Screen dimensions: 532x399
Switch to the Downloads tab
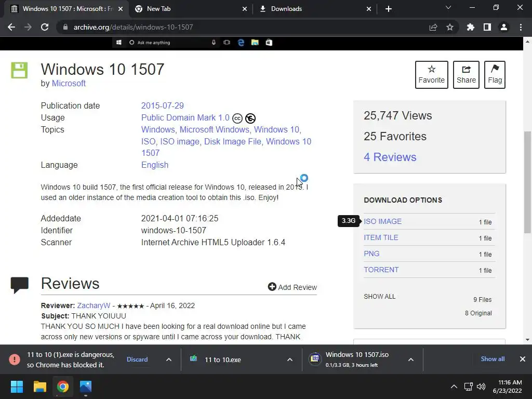point(315,9)
